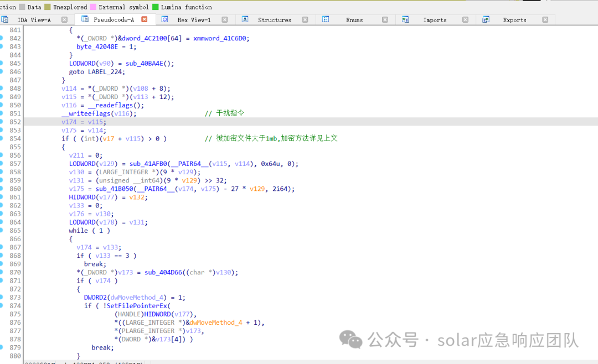Toggle breakpoint dot on line 857
The height and width of the screenshot is (364, 598).
(x=1, y=164)
